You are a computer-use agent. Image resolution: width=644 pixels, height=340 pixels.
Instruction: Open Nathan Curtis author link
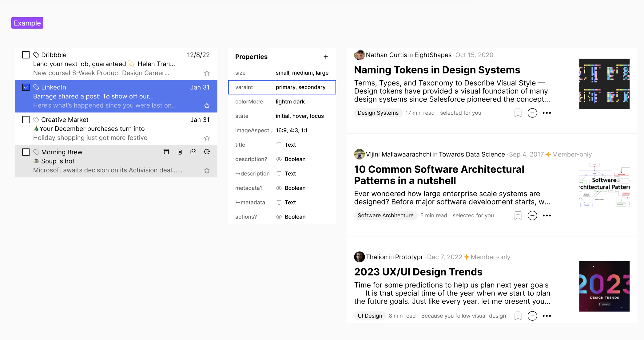pyautogui.click(x=386, y=55)
